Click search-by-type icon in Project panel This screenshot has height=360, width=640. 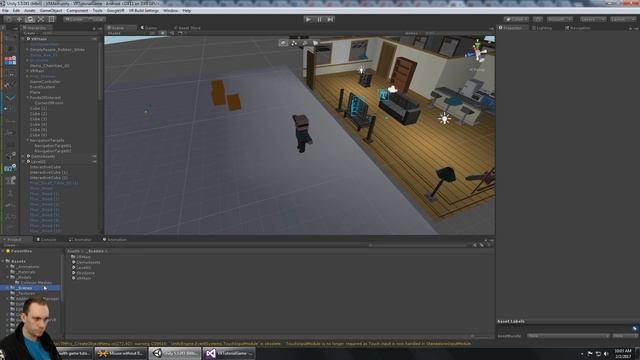click(475, 245)
